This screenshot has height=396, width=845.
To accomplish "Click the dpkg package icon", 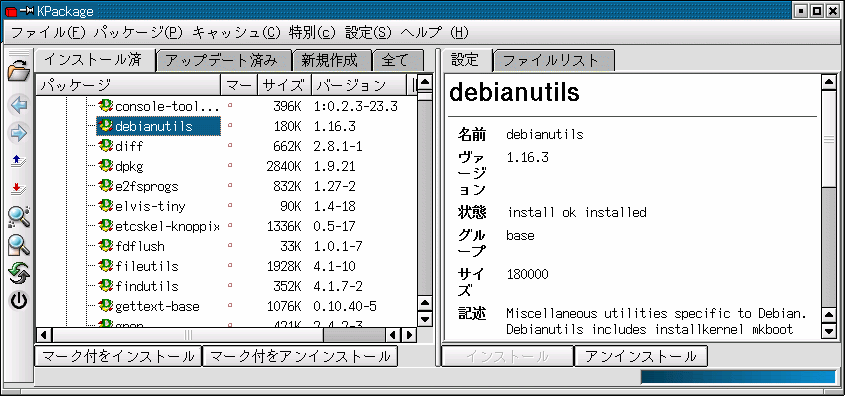I will [x=106, y=166].
